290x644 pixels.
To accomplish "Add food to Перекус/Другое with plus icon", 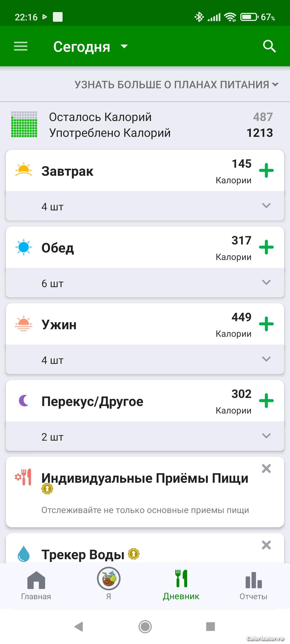I will click(x=266, y=401).
